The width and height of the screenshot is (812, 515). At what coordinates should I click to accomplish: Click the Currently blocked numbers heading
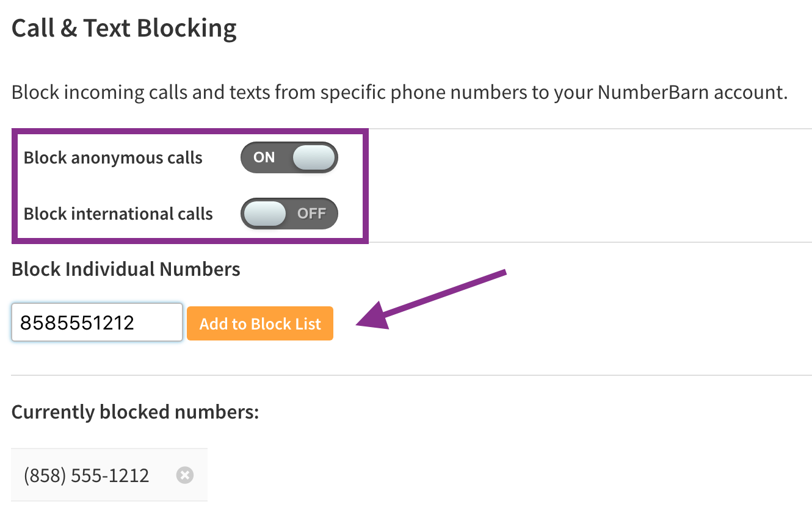coord(136,412)
